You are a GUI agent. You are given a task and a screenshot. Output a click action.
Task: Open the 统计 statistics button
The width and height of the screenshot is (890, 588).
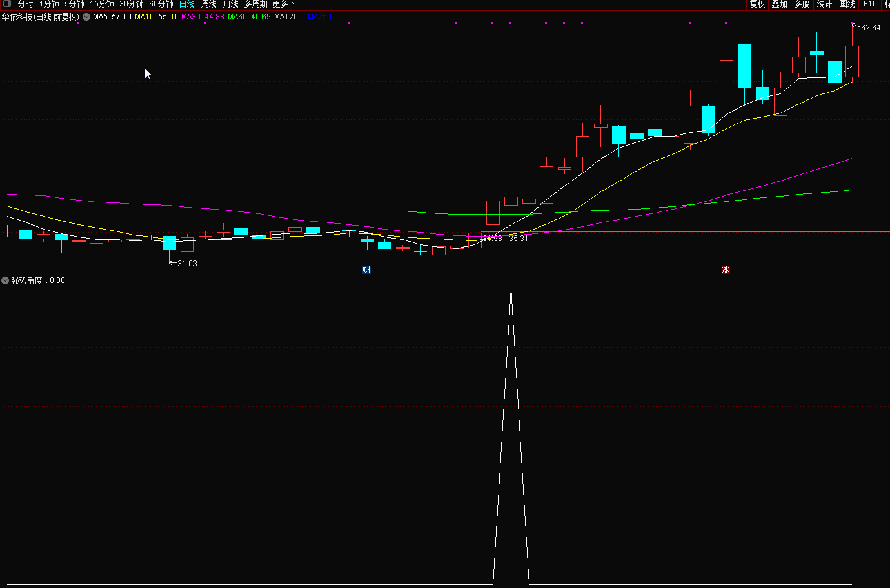[824, 4]
